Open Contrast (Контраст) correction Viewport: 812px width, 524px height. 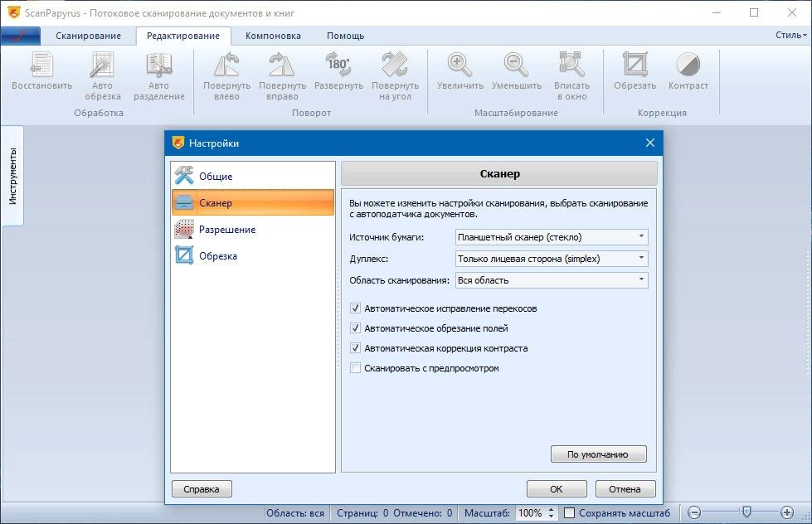coord(688,71)
